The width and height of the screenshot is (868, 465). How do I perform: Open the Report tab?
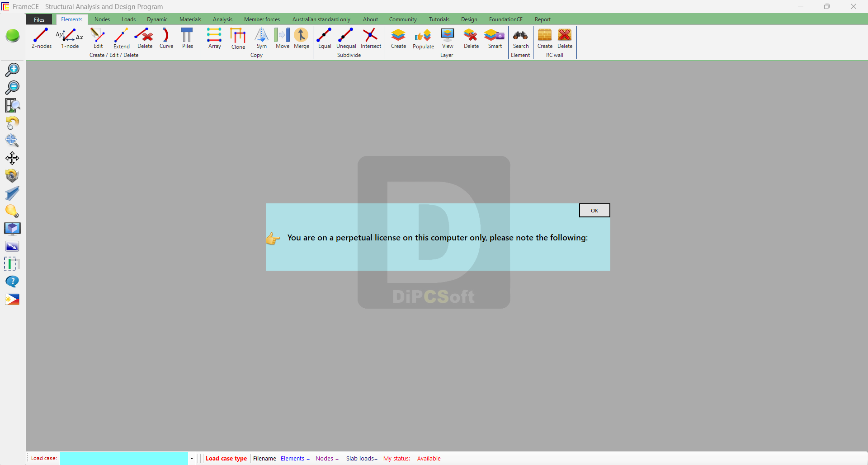click(542, 19)
